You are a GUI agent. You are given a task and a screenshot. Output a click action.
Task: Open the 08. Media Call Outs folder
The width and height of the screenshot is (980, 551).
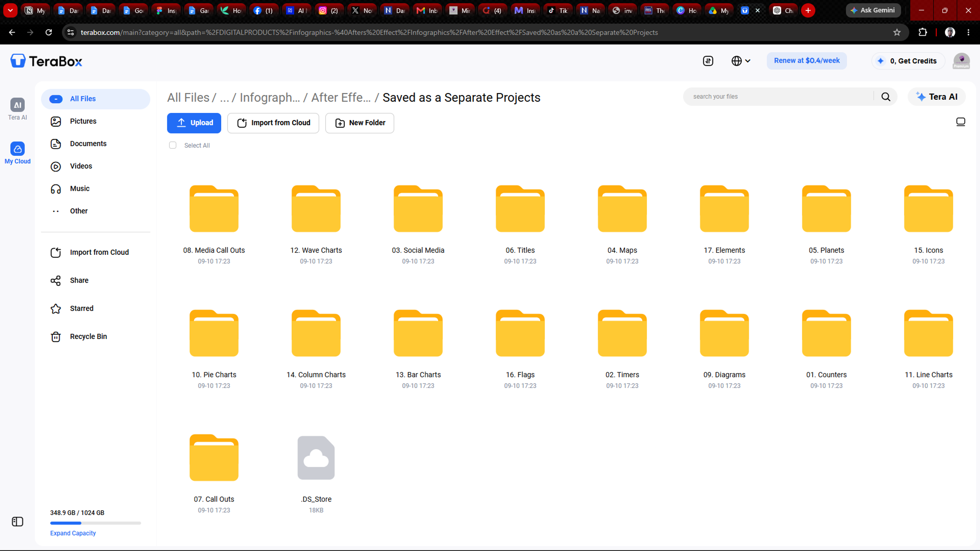click(x=214, y=209)
